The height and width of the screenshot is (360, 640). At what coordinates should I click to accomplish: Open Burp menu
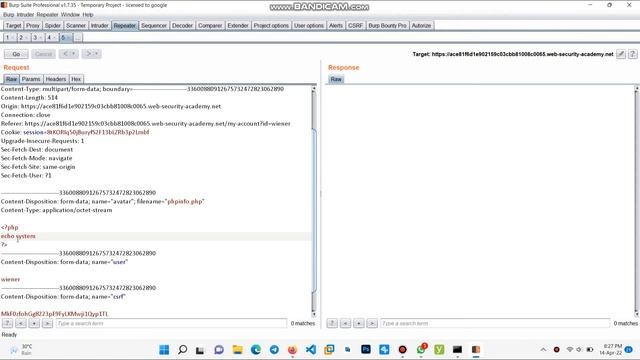click(x=9, y=15)
